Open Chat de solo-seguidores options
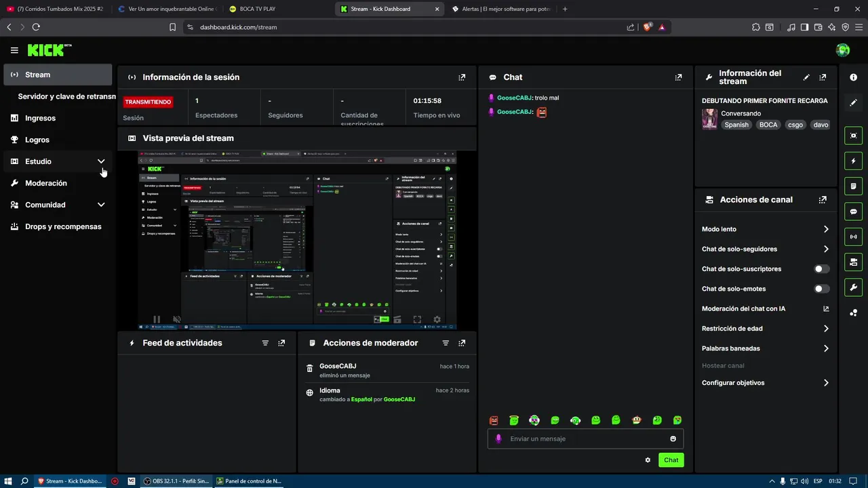868x488 pixels. coord(766,249)
